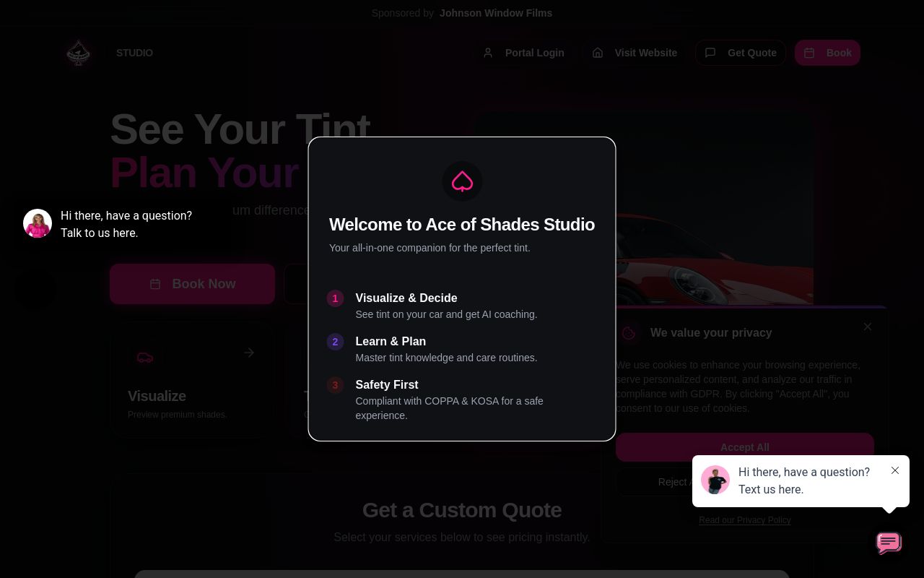The width and height of the screenshot is (924, 578).
Task: Open Visit Website link
Action: click(x=635, y=53)
